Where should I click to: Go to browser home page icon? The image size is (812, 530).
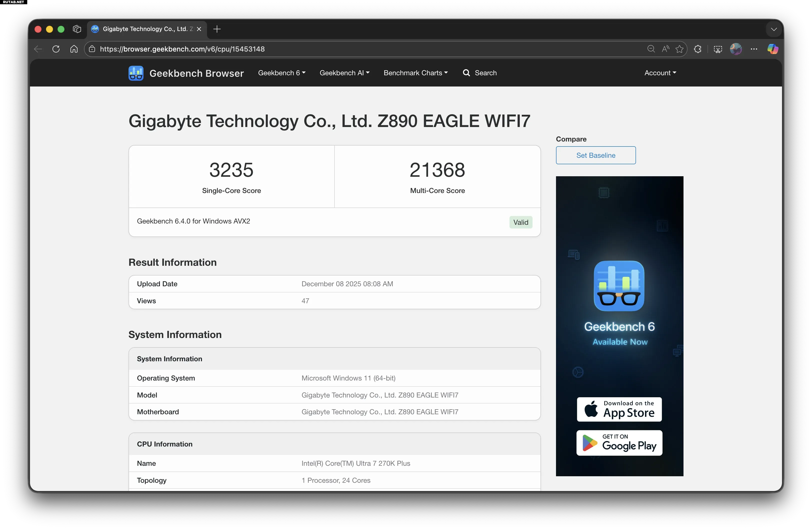pos(74,49)
